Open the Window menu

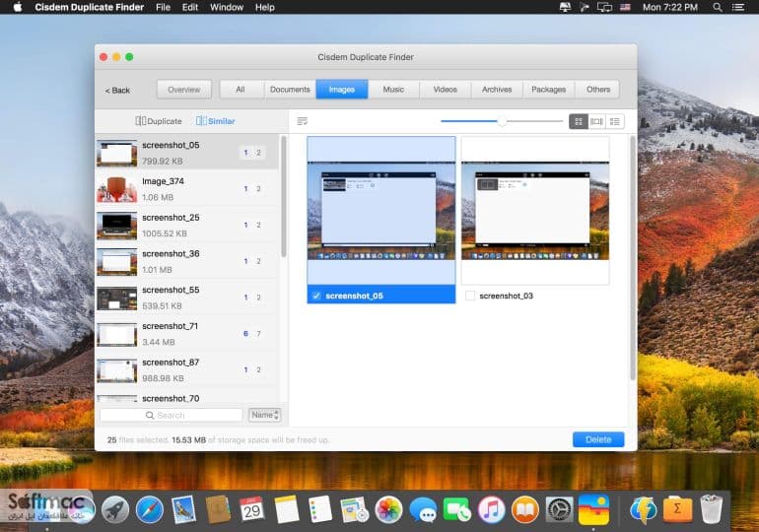(x=227, y=7)
